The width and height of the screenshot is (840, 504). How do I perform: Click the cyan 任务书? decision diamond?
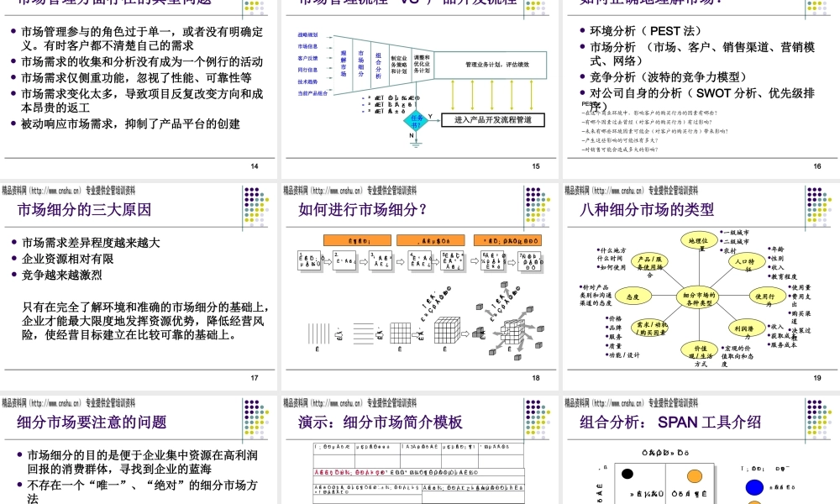click(x=417, y=120)
